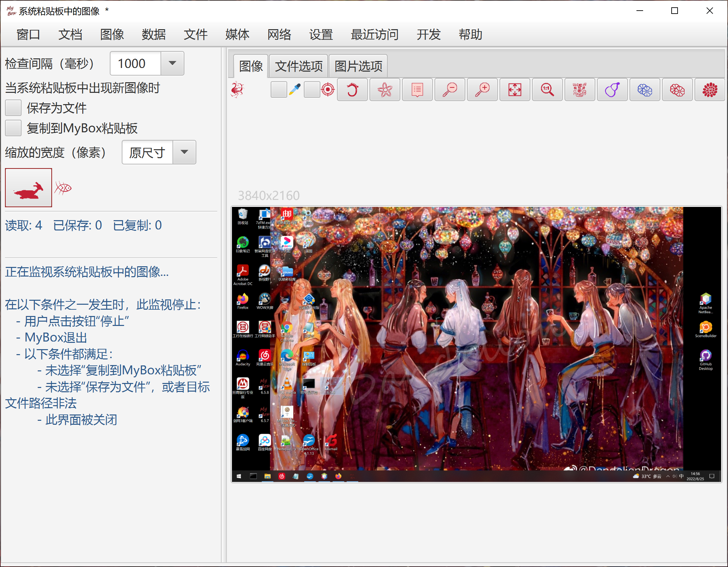Screen dimensions: 728x567
Task: Click the red dragon loop refresh button
Action: click(352, 90)
